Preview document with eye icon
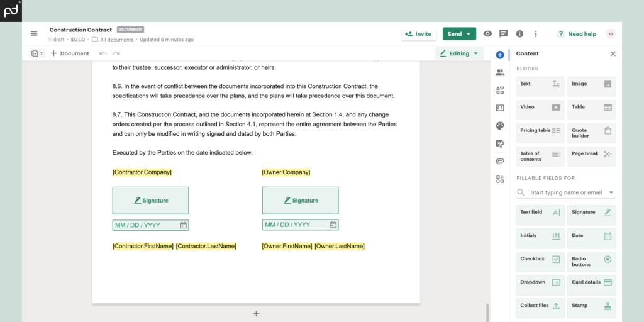This screenshot has width=644, height=322. pos(487,34)
